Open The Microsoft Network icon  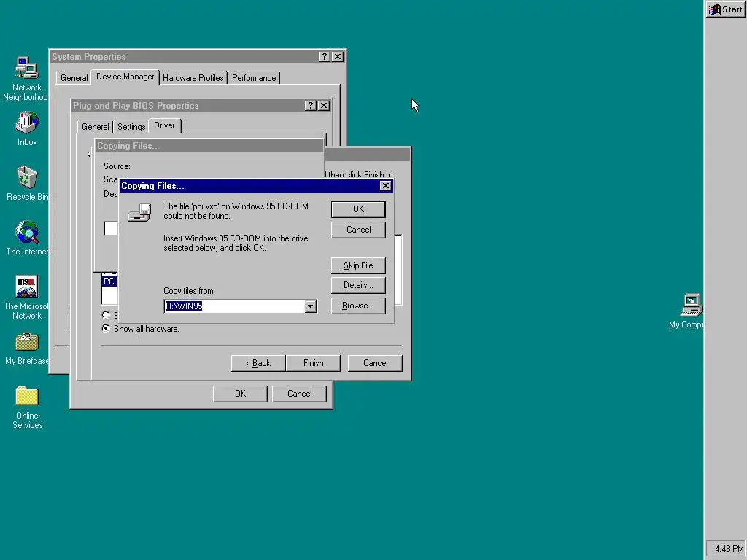[x=27, y=297]
